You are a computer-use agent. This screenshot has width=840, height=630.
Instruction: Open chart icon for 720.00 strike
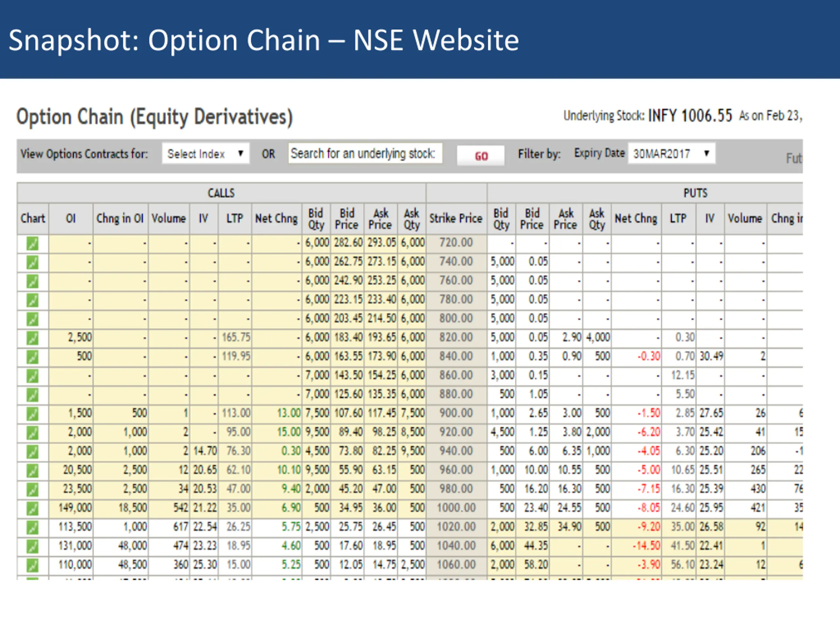click(x=32, y=243)
